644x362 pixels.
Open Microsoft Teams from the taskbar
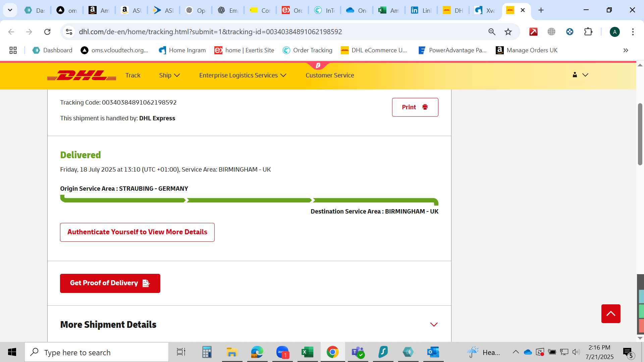pos(358,352)
